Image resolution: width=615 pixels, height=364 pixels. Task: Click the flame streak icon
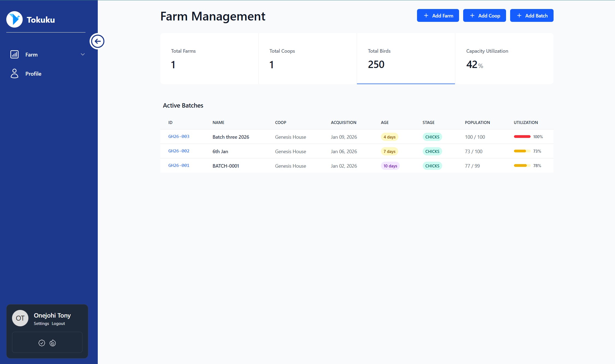point(53,343)
